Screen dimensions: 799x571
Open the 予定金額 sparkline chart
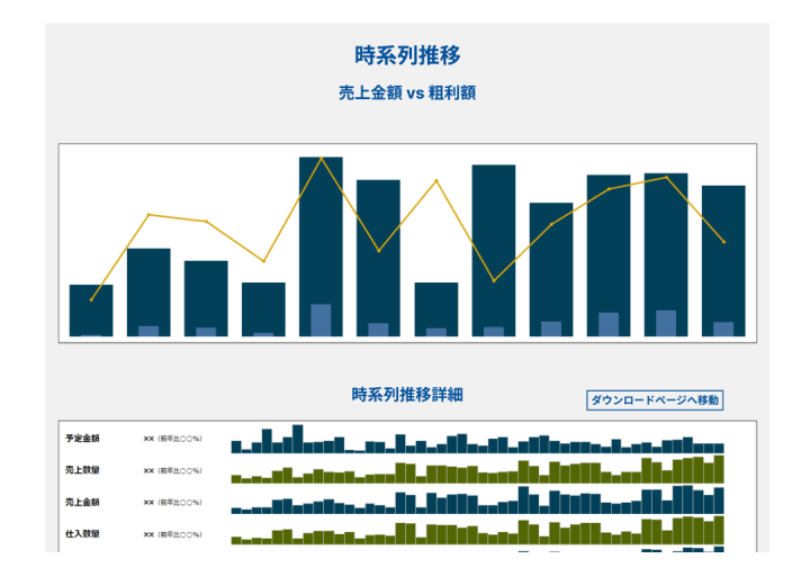point(477,443)
